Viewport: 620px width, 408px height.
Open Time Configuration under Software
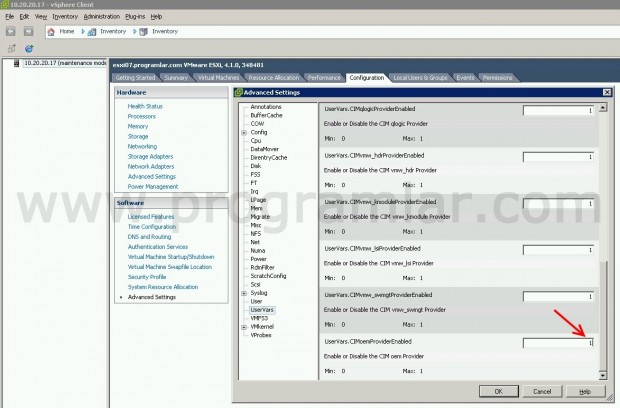point(152,227)
